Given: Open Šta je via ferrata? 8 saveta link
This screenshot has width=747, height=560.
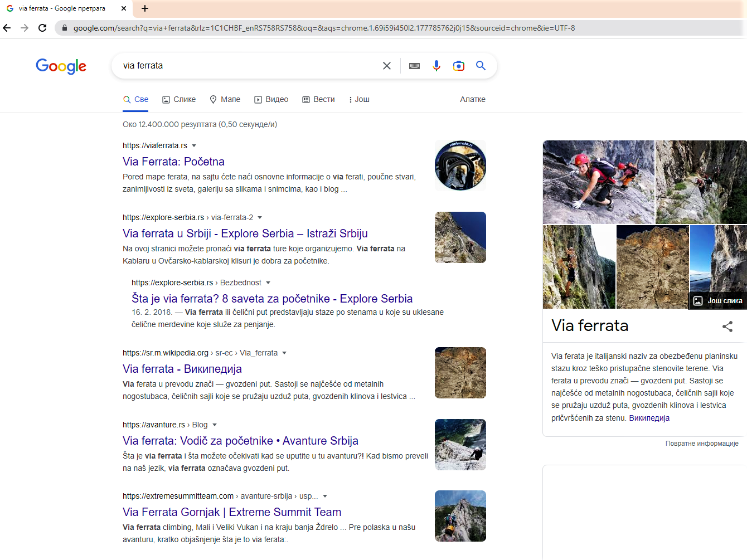Looking at the screenshot, I should click(x=272, y=299).
